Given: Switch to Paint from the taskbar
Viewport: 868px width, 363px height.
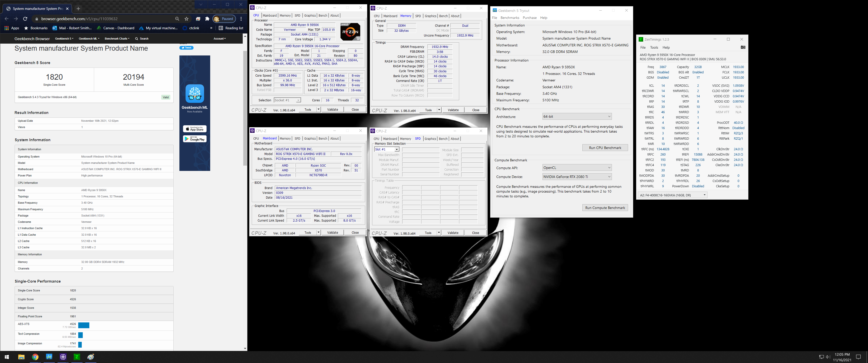Looking at the screenshot, I should tap(91, 357).
